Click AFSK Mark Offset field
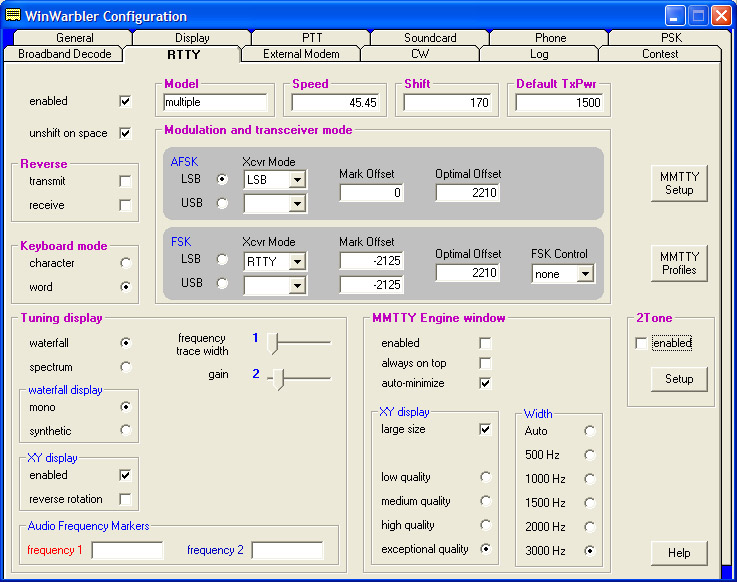Viewport: 737px width, 582px height. click(x=371, y=193)
